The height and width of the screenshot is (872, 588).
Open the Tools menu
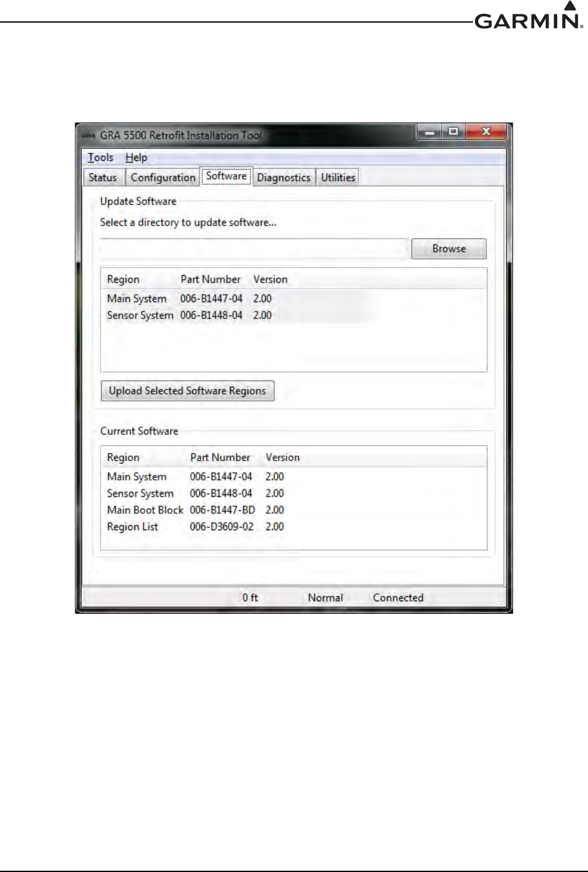point(101,158)
